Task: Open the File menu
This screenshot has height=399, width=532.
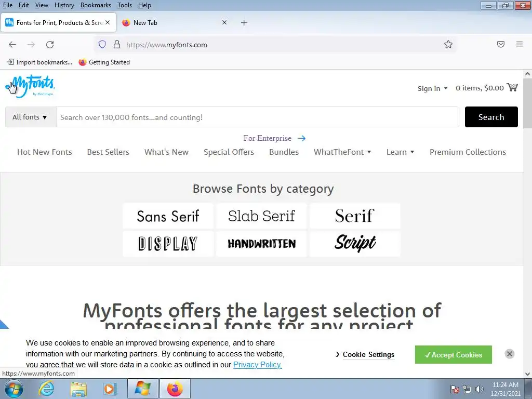Action: 7,5
